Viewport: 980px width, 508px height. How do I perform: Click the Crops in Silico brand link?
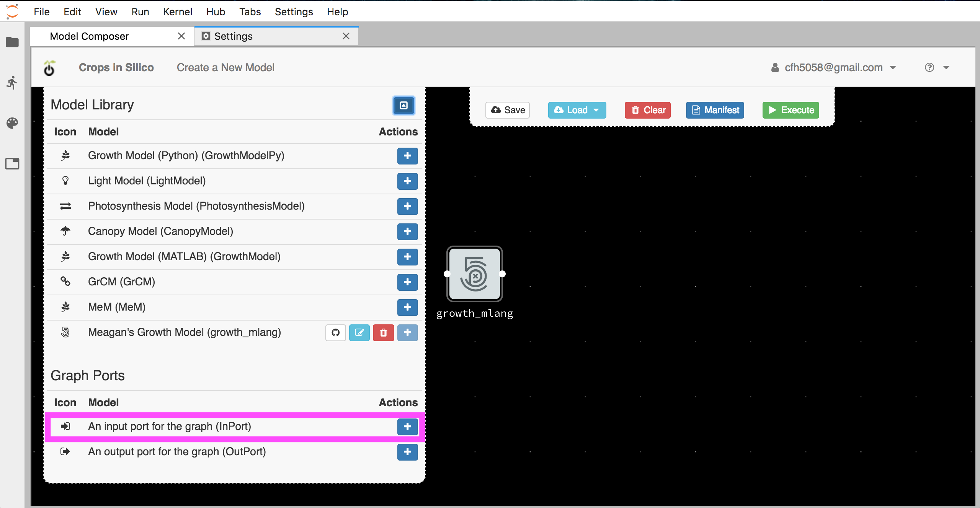[116, 68]
